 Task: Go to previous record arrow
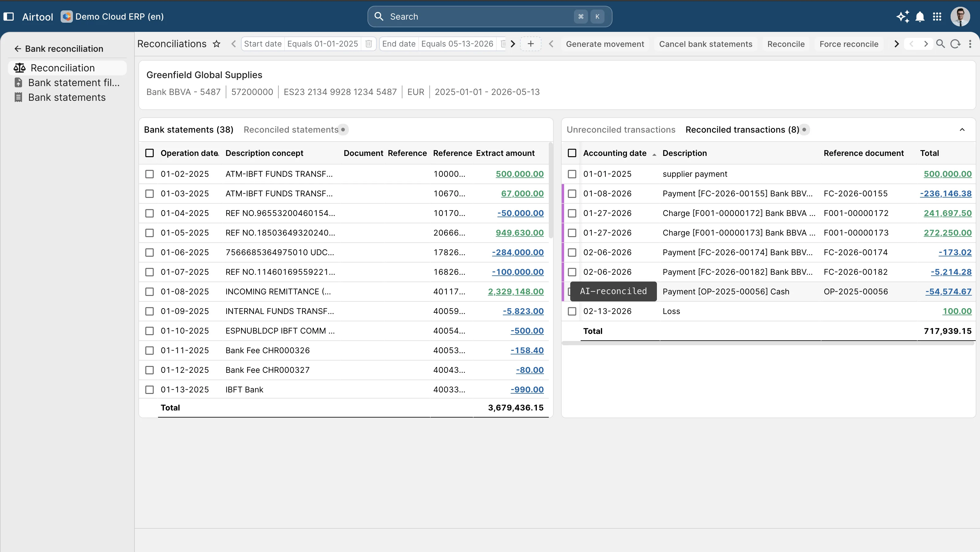(x=911, y=44)
